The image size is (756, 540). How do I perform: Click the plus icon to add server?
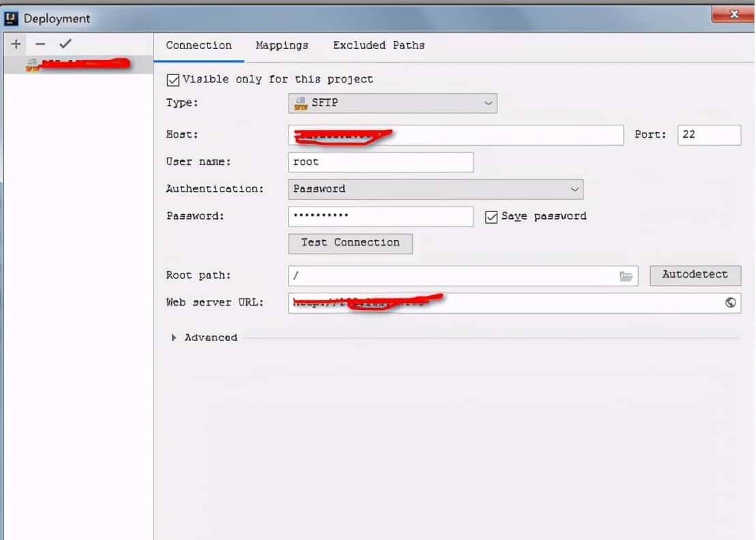[16, 44]
